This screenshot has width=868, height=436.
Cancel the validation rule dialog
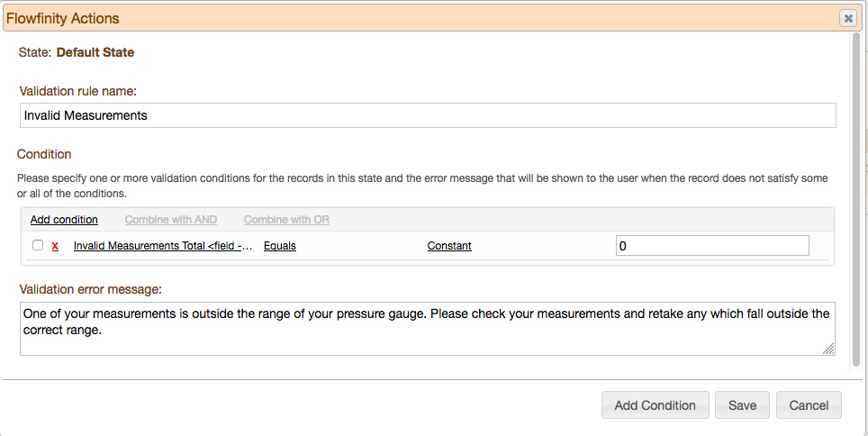(x=809, y=405)
